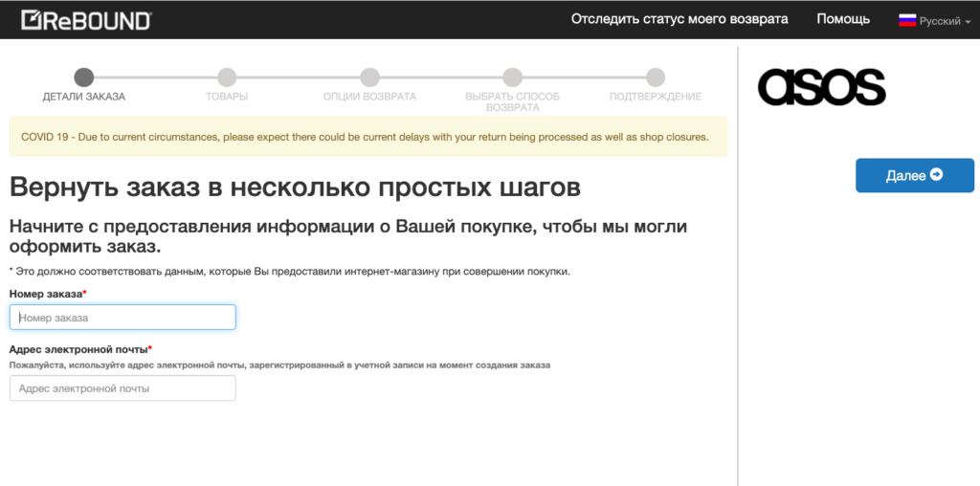This screenshot has width=980, height=486.
Task: Click the Russian flag icon
Action: point(907,20)
